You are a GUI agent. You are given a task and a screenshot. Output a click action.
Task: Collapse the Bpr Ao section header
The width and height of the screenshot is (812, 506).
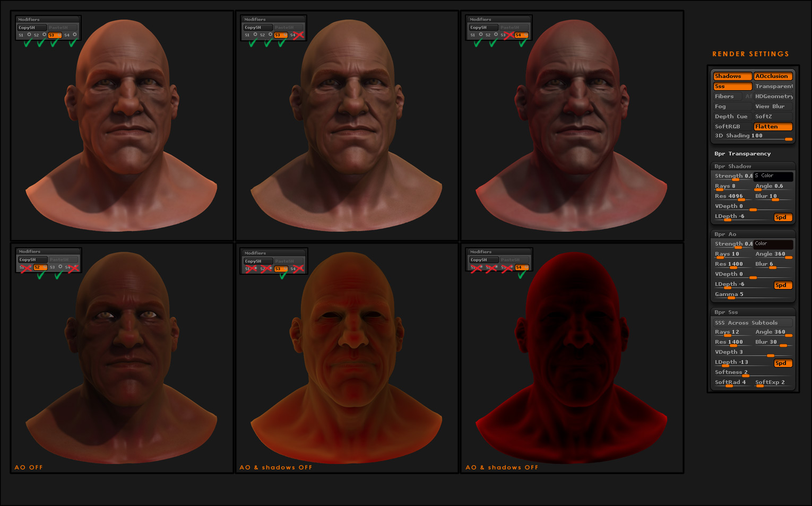click(753, 234)
